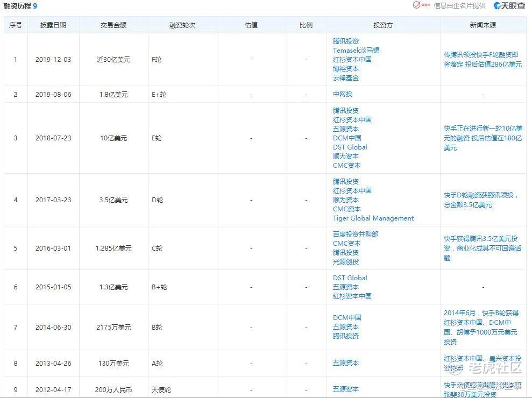Open the Temasek淡马锡 investor link

click(x=356, y=50)
